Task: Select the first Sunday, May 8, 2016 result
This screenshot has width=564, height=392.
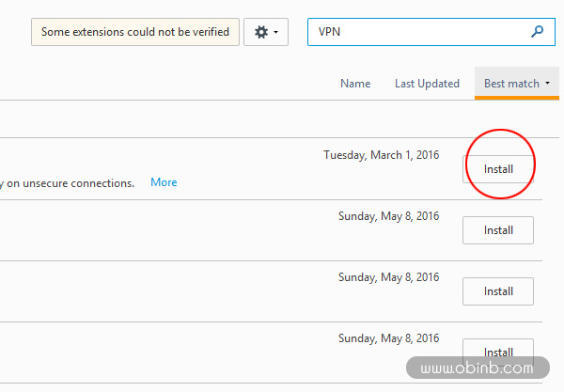Action: point(271,230)
